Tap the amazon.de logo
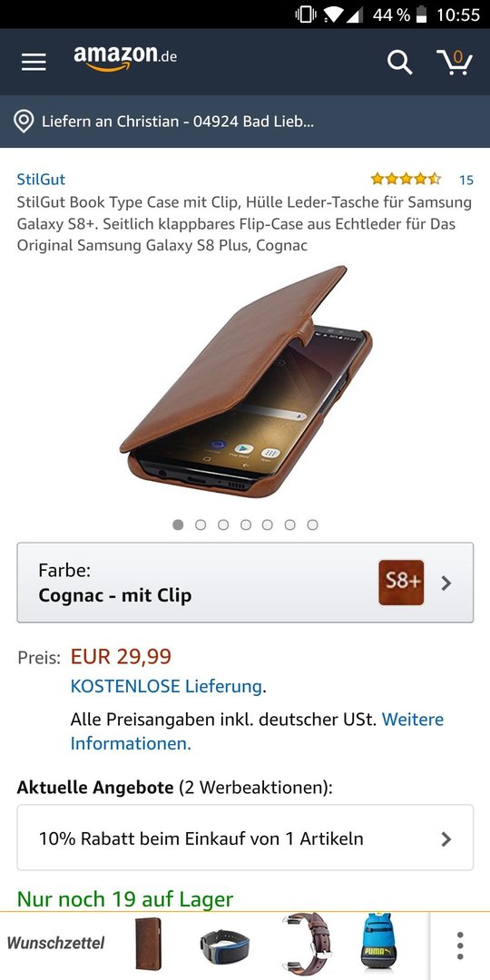This screenshot has width=490, height=980. click(x=125, y=58)
